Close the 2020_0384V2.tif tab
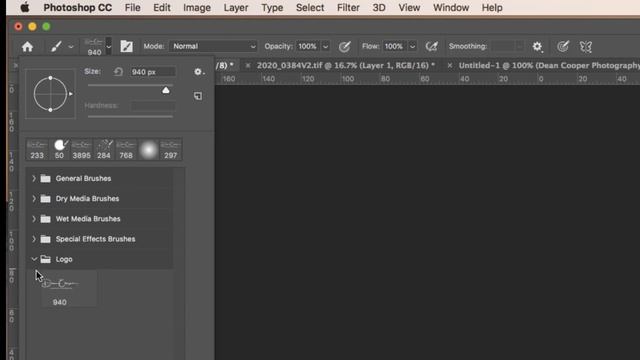This screenshot has height=360, width=640. click(x=247, y=65)
